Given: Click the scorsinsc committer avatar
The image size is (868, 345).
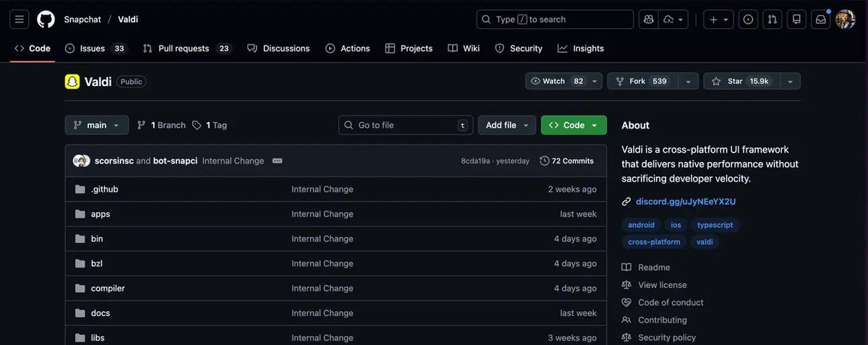Looking at the screenshot, I should pos(78,161).
